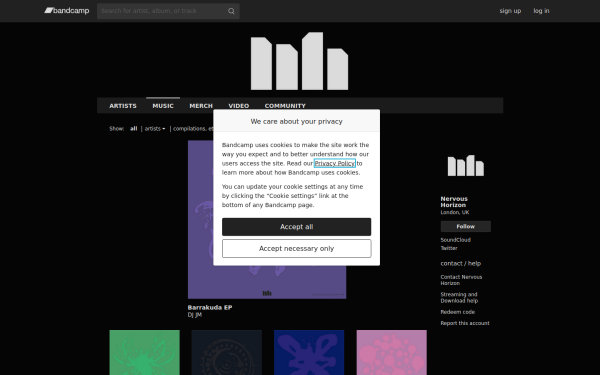Open the Barrakuda EP title link
Image resolution: width=600 pixels, height=375 pixels.
point(210,307)
